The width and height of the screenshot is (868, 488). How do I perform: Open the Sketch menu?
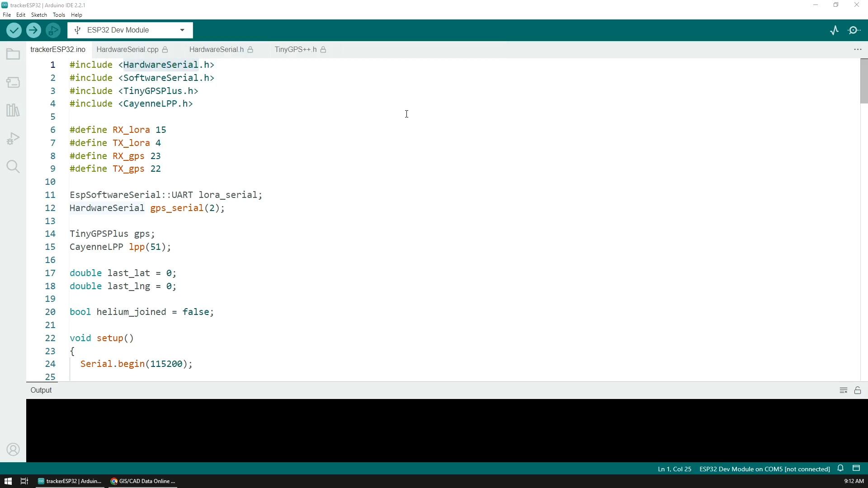pos(39,15)
